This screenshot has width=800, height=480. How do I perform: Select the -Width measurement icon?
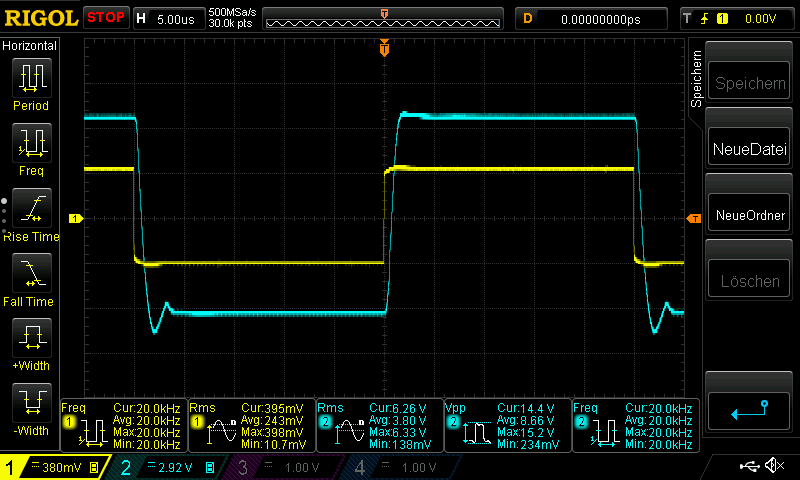click(32, 402)
